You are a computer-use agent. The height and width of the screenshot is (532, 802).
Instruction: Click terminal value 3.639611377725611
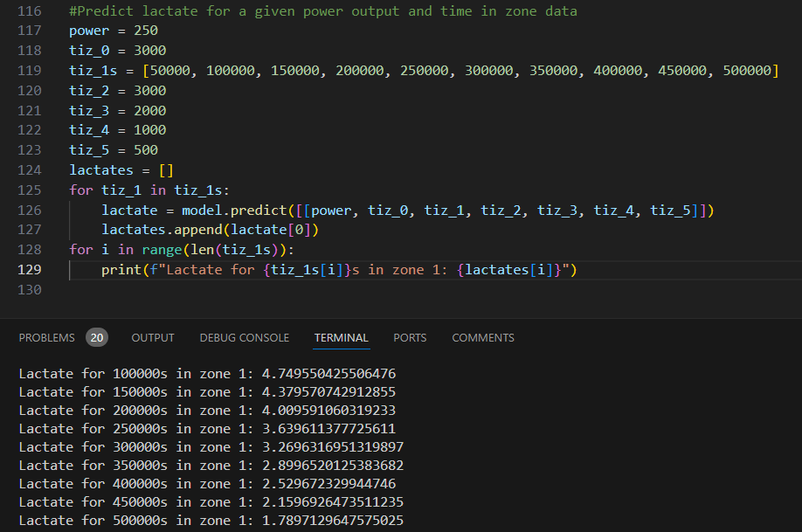click(328, 429)
